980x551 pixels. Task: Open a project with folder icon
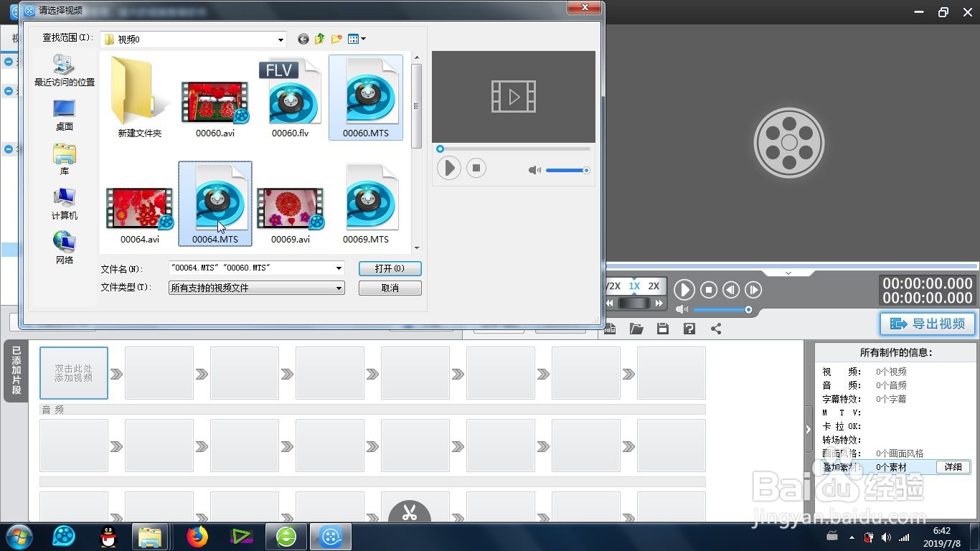coord(636,329)
